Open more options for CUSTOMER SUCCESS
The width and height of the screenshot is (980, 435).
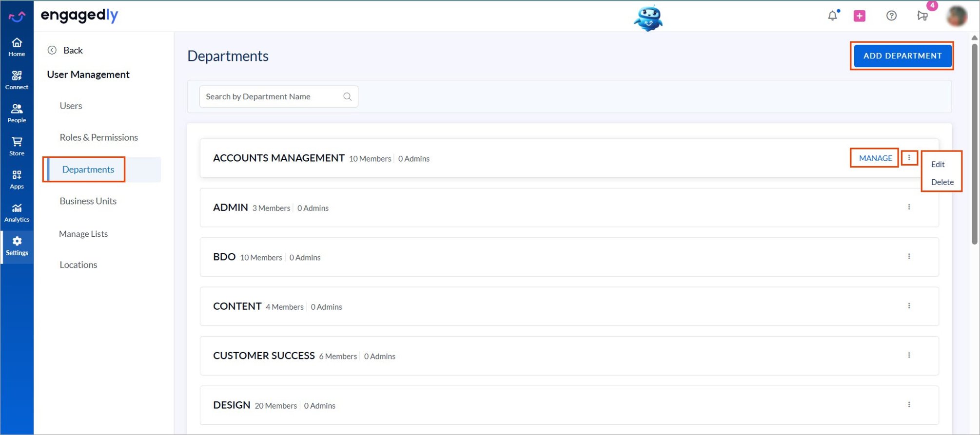[x=909, y=355]
